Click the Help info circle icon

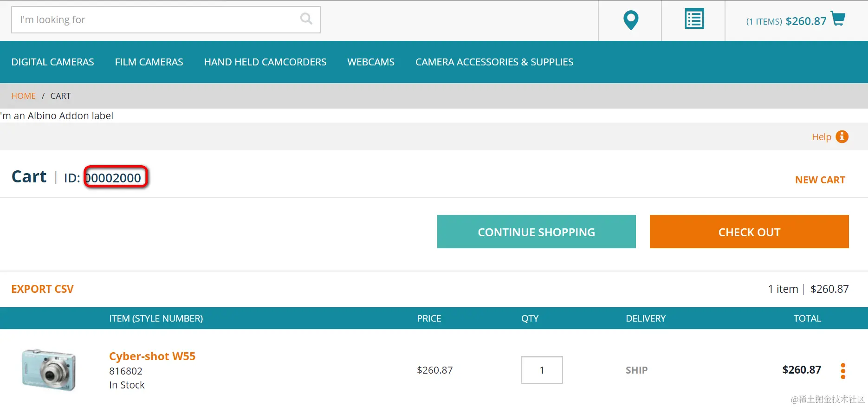click(842, 137)
